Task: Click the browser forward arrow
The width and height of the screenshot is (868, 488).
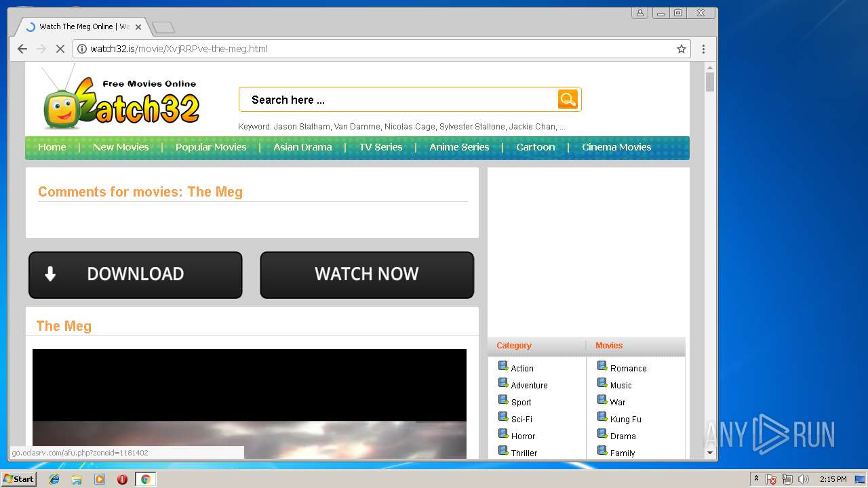Action: (41, 49)
